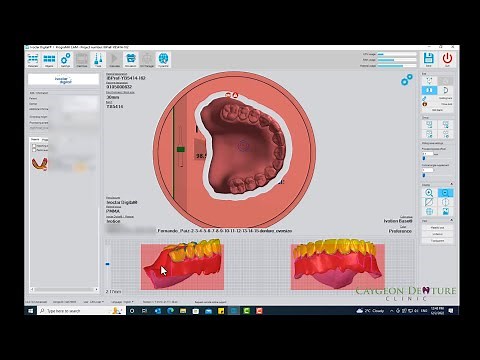Click the circle-with-vertical-line Display icon
The width and height of the screenshot is (480, 360).
445,202
